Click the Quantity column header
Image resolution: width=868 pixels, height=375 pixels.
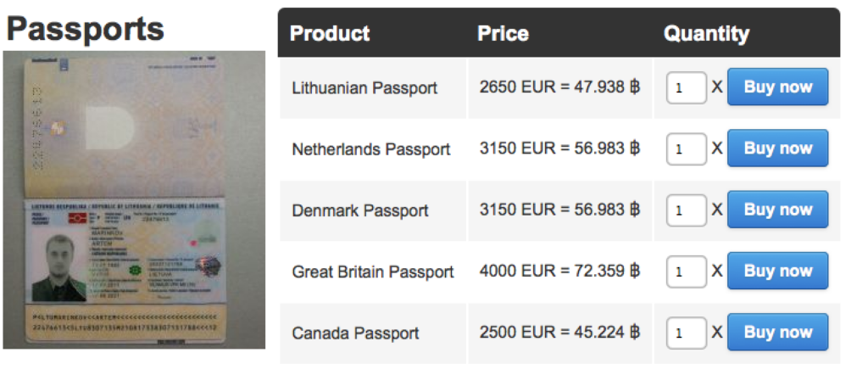(x=706, y=34)
